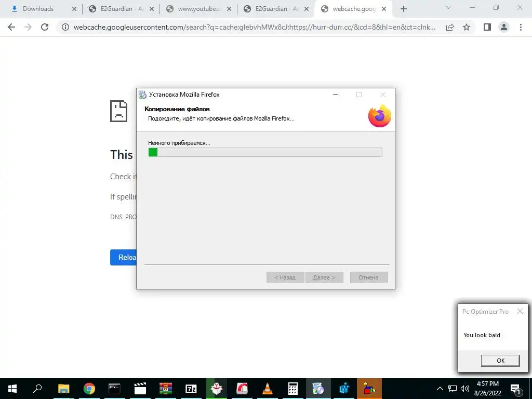Open a new tab with the plus button
This screenshot has width=532, height=399.
pyautogui.click(x=403, y=9)
